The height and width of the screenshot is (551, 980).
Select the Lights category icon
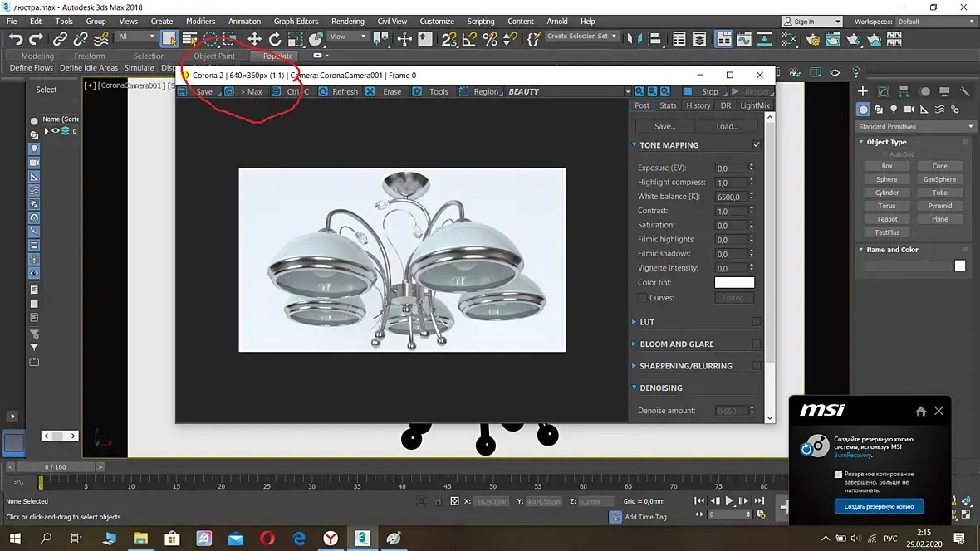coord(894,110)
